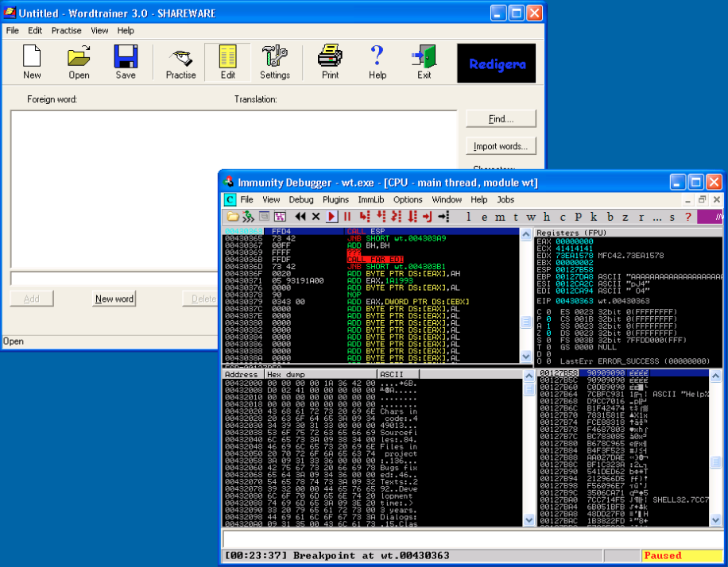This screenshot has height=567, width=728.
Task: Open the Window menu in Immunity Debugger
Action: [x=447, y=199]
